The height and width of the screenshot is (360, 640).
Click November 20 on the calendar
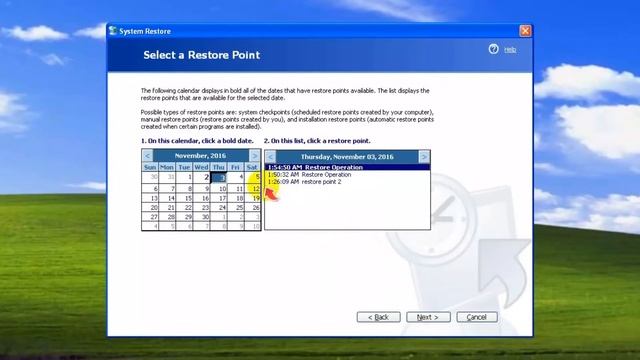click(150, 208)
